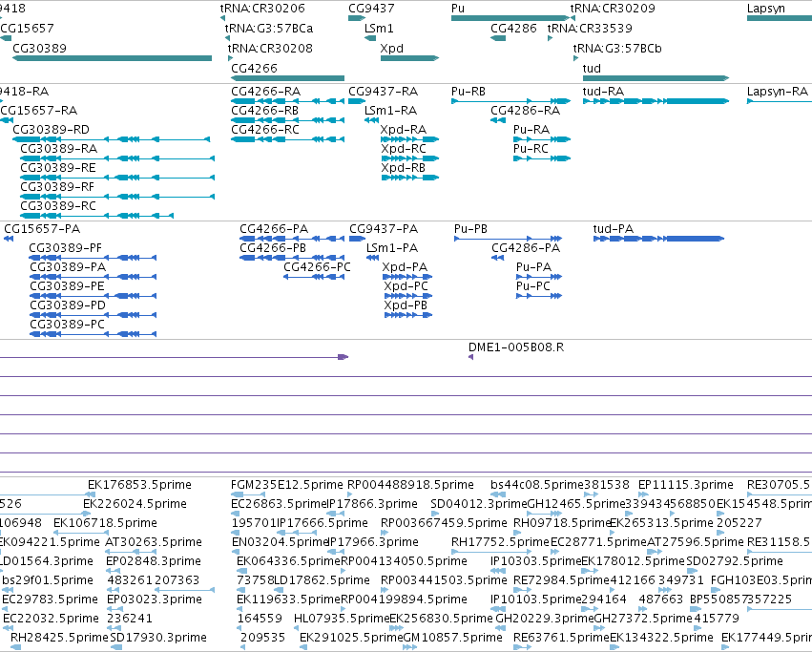Screen dimensions: 812x652
Task: Click the tud-RA transcript label
Action: coord(603,92)
